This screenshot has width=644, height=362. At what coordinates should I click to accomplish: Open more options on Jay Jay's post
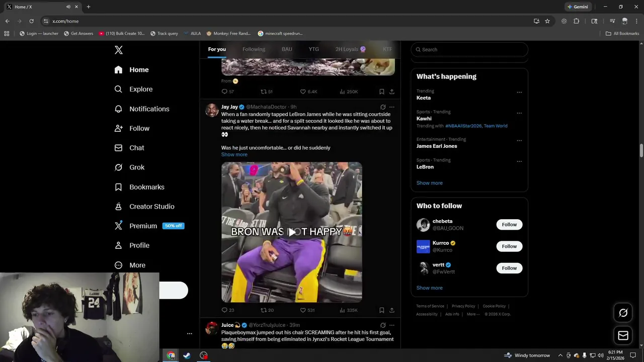coord(392,107)
